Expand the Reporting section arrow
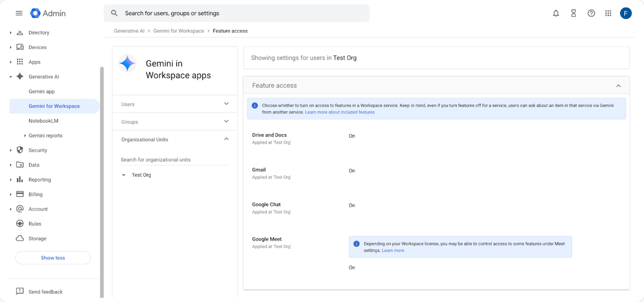The image size is (644, 302). pyautogui.click(x=11, y=180)
